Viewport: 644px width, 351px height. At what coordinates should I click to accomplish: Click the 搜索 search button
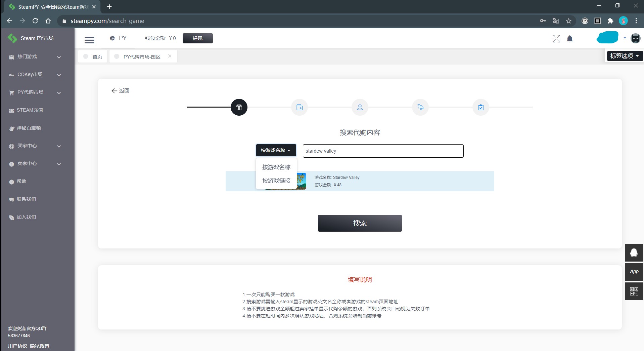click(x=360, y=223)
